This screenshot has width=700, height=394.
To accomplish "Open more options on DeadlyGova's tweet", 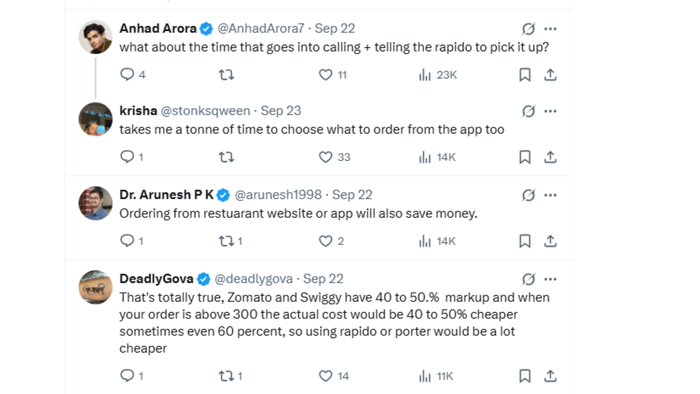I will (550, 279).
